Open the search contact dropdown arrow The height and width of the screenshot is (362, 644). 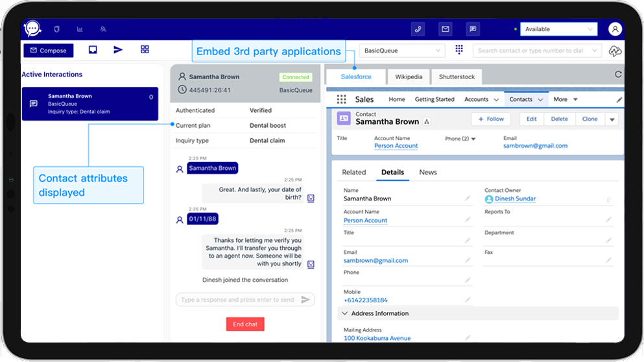click(x=594, y=51)
